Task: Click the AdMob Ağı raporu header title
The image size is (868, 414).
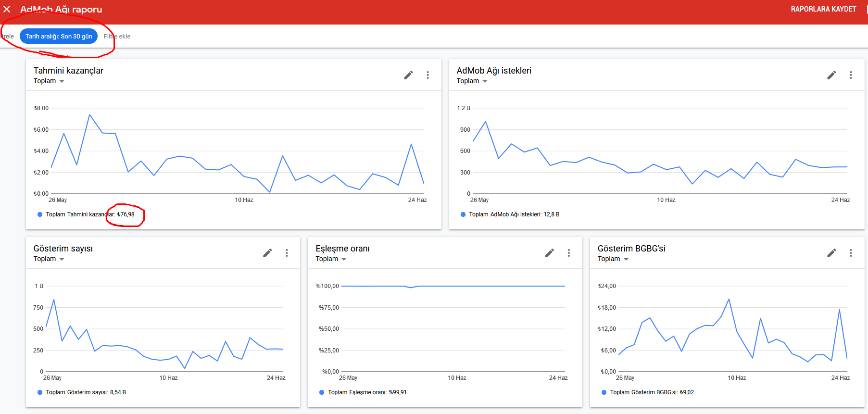Action: pos(61,9)
